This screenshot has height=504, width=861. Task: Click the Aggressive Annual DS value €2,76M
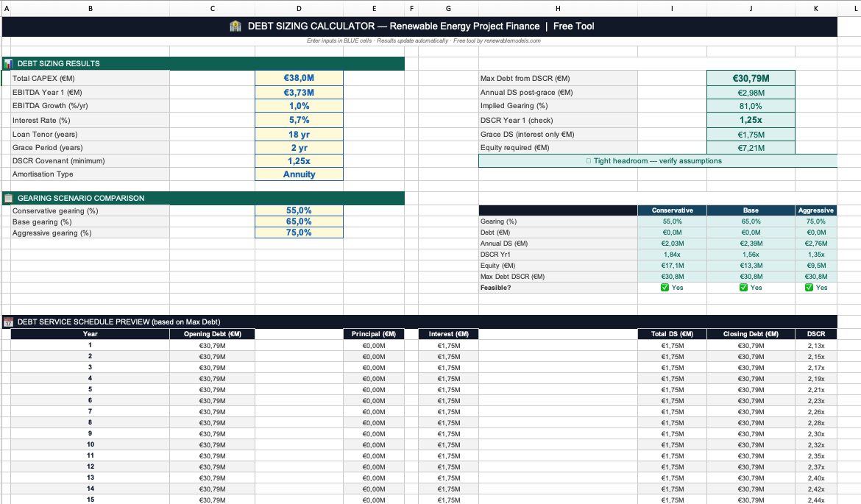click(816, 244)
